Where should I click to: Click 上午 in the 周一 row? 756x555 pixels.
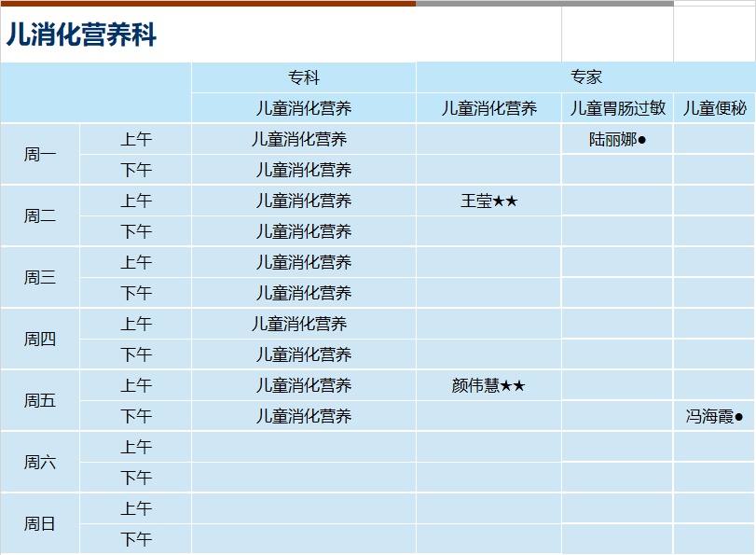136,139
